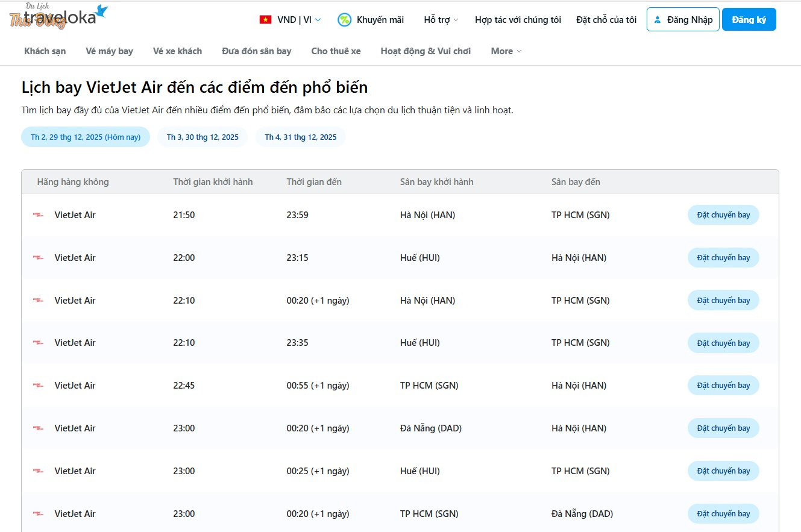This screenshot has width=801, height=532.
Task: Click the Hãng hàng không column header
Action: pos(73,182)
